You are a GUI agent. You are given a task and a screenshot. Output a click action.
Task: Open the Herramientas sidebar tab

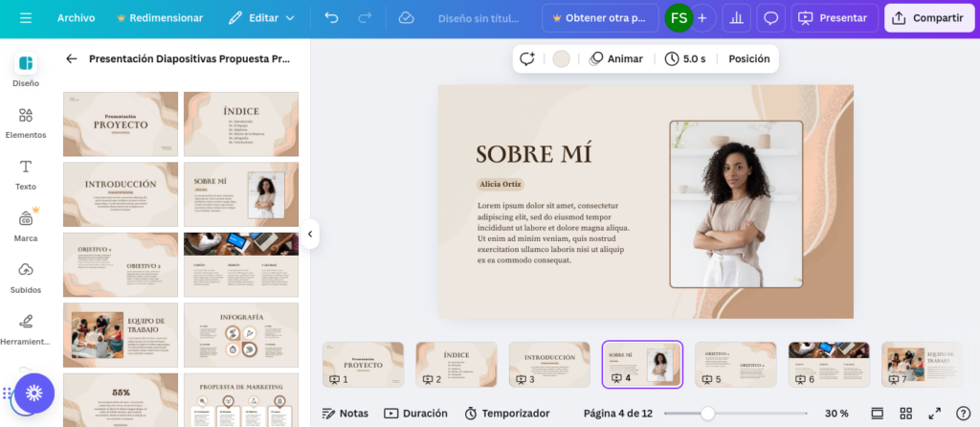[x=26, y=329]
